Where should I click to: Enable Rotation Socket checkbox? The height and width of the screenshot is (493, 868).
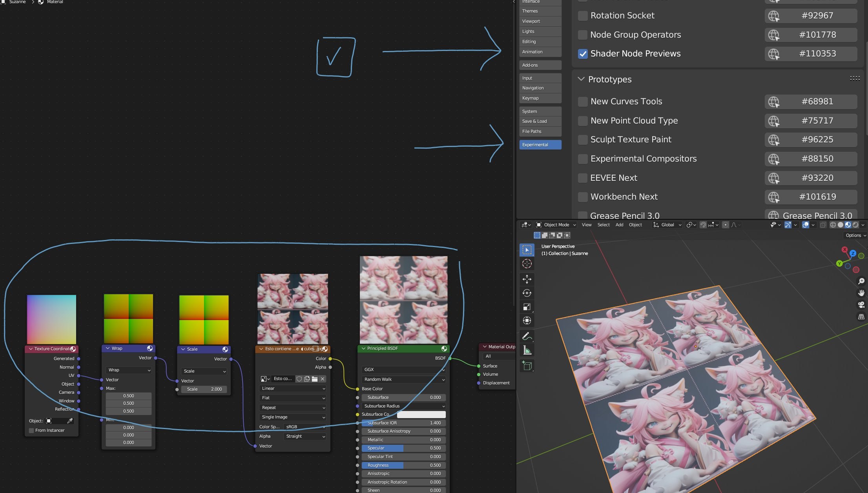(583, 16)
